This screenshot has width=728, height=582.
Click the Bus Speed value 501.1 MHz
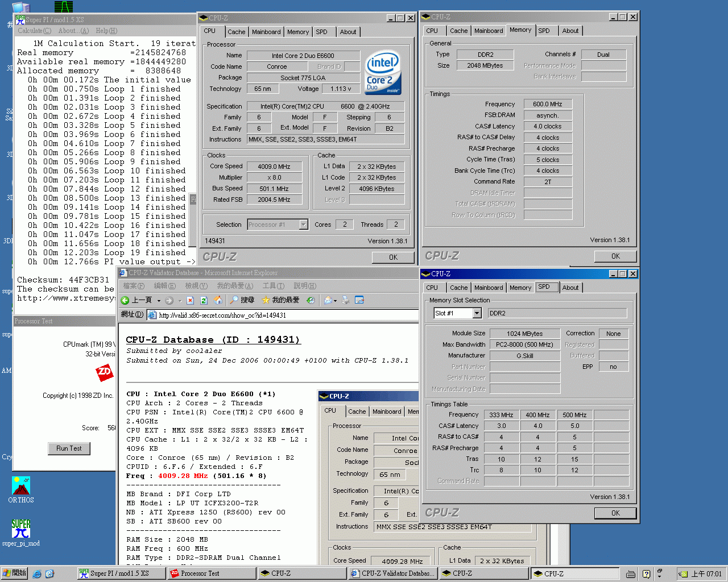coord(274,189)
